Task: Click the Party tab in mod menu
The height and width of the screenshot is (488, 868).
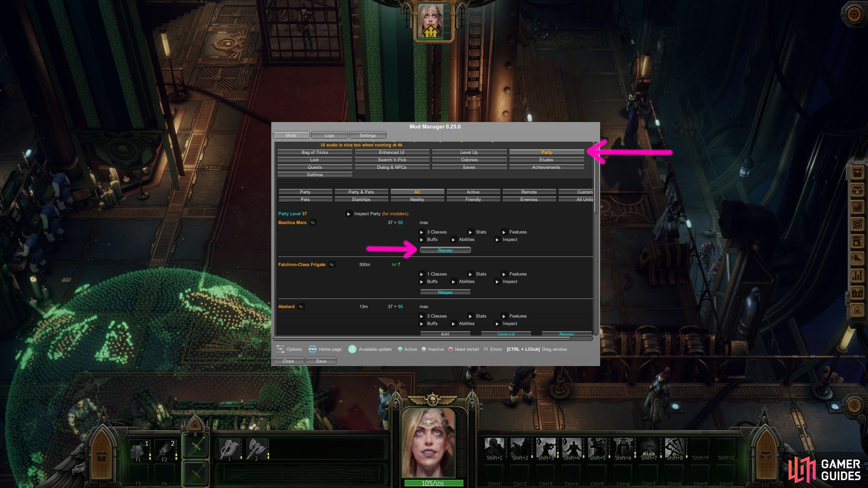Action: pos(546,152)
